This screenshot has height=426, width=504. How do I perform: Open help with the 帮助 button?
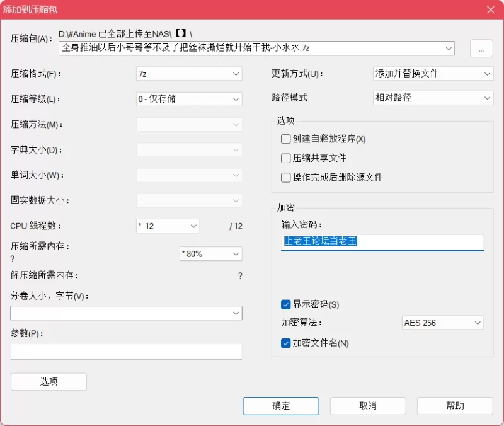[455, 406]
